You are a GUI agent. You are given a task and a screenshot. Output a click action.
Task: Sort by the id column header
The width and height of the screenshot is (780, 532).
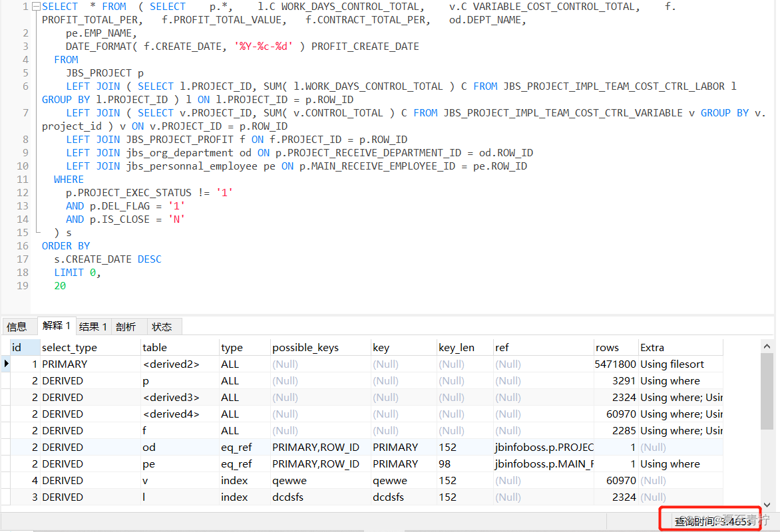[x=25, y=348]
